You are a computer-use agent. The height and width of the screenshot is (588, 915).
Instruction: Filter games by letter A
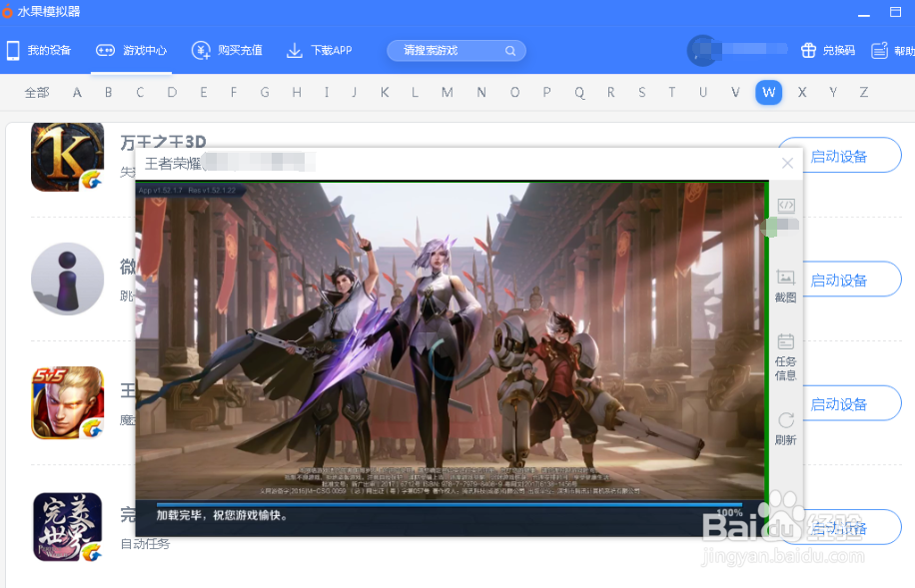(77, 92)
